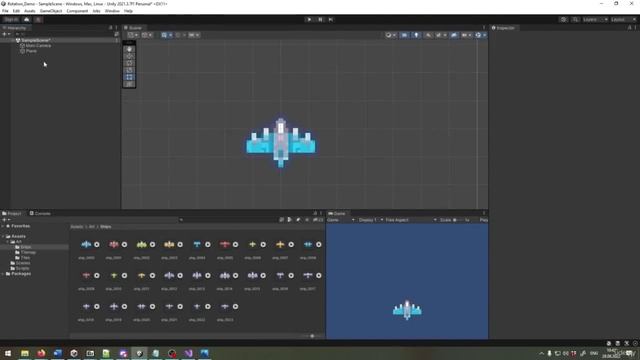This screenshot has width=640, height=360.
Task: Click the Sign in button
Action: point(11,20)
